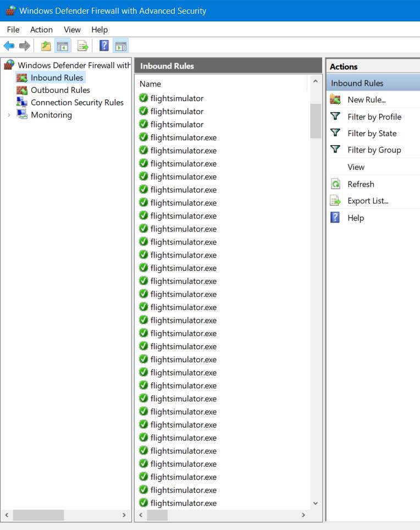Click the rule list scroll down arrow
Screen dimensions: 420x530
pyautogui.click(x=315, y=503)
